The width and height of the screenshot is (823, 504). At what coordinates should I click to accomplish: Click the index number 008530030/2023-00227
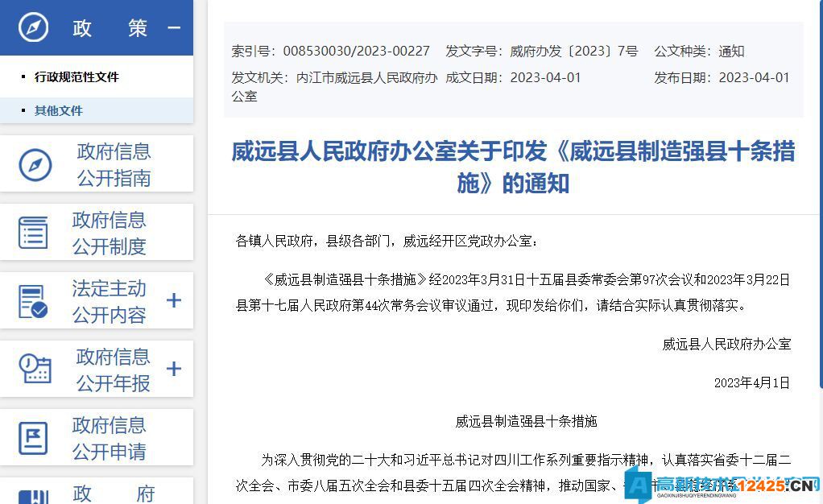(357, 51)
